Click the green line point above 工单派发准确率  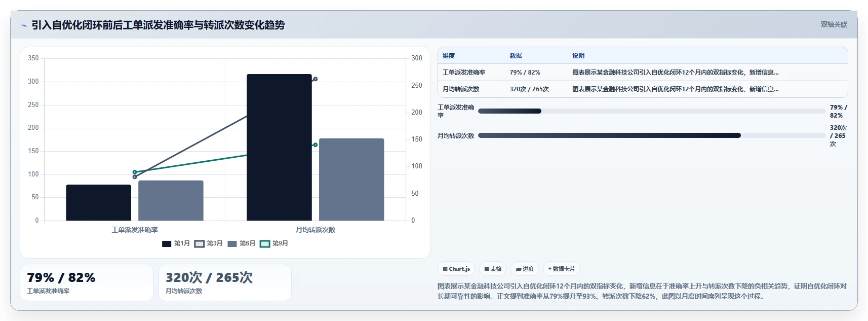(x=135, y=172)
